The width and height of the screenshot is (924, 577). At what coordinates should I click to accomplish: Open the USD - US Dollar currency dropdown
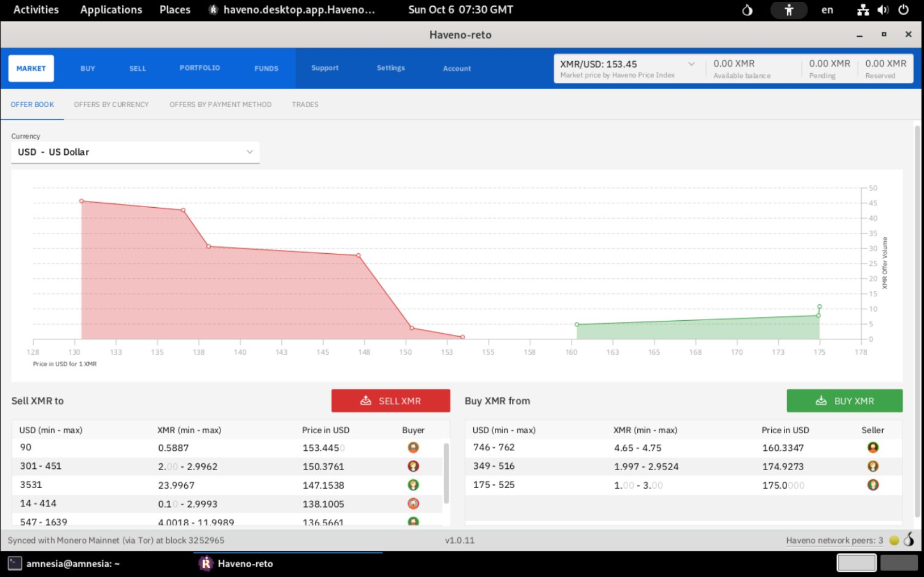pos(135,152)
